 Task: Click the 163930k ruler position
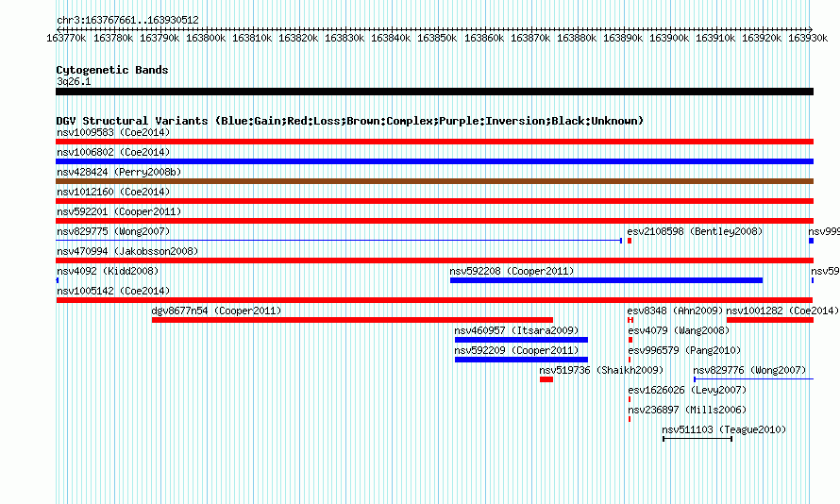tap(808, 38)
